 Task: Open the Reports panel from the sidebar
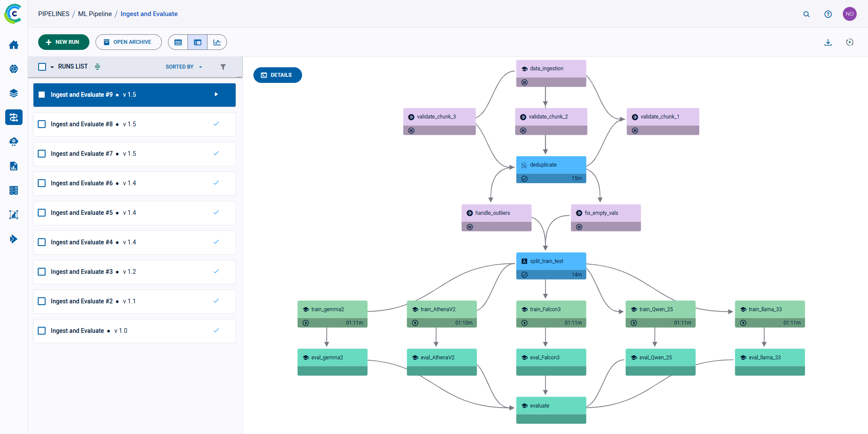pyautogui.click(x=13, y=166)
